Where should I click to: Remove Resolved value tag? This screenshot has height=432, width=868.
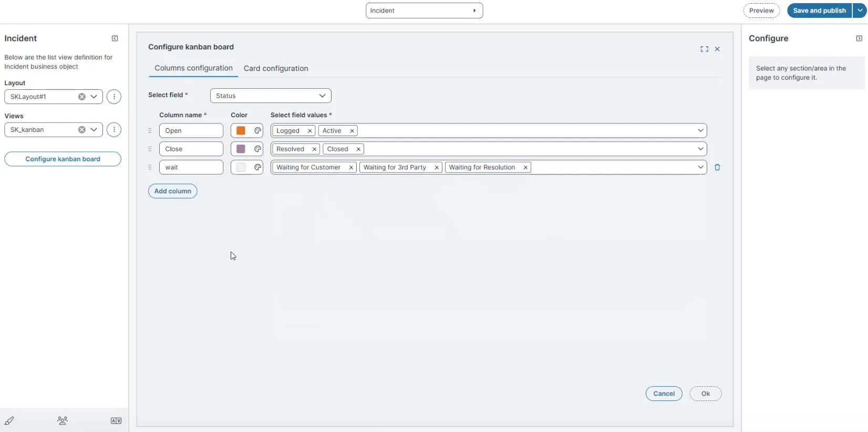(x=314, y=149)
